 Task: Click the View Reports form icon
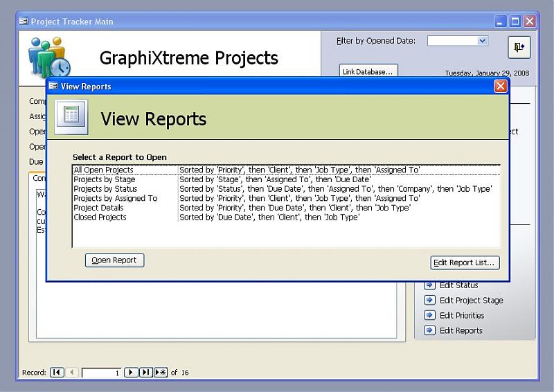click(71, 117)
